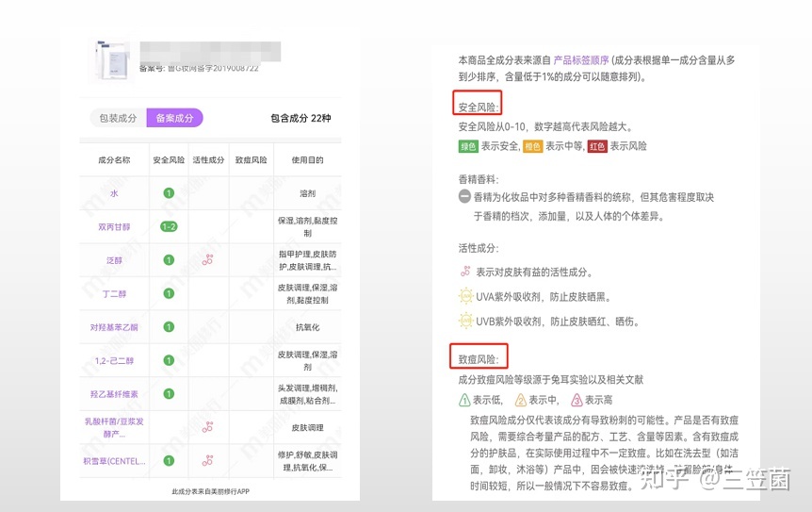Viewport: 812px width, 512px height.
Task: Click green triangle 1 low-risk icon
Action: pyautogui.click(x=464, y=400)
